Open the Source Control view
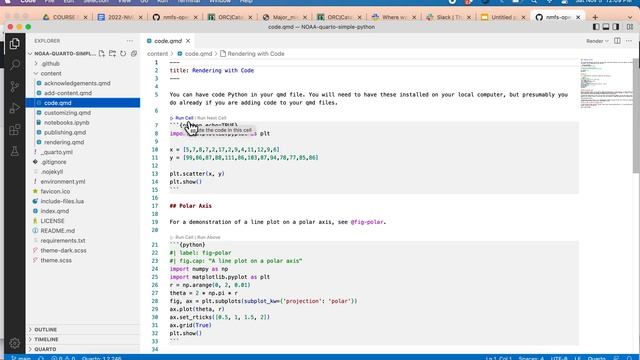 15,87
